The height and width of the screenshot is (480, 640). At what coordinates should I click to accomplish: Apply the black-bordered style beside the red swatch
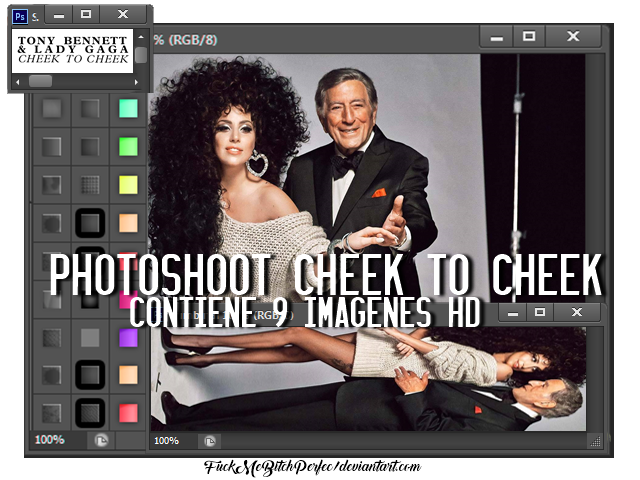pyautogui.click(x=90, y=413)
